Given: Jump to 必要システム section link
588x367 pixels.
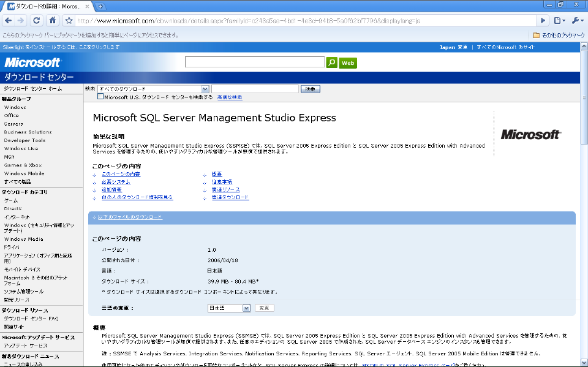Looking at the screenshot, I should [116, 182].
